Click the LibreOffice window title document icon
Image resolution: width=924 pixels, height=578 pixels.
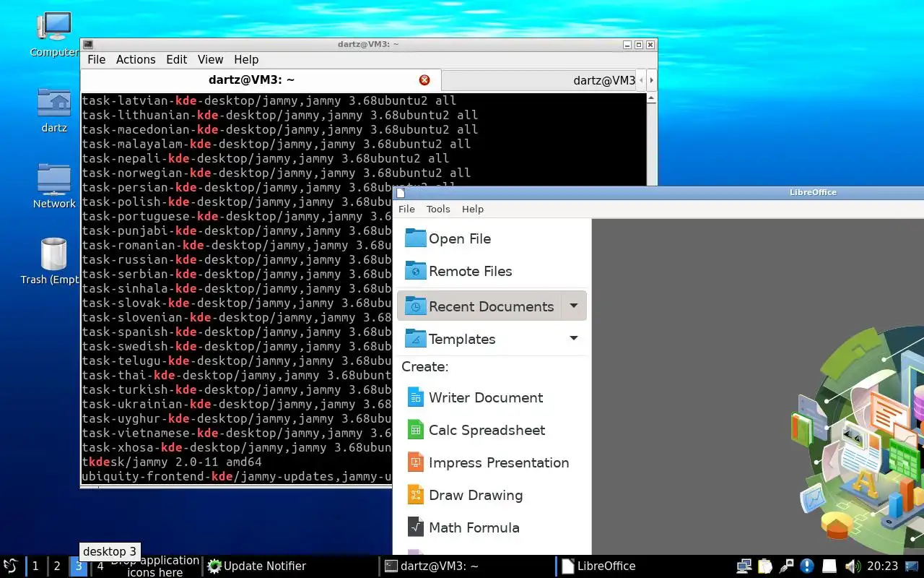coord(401,192)
